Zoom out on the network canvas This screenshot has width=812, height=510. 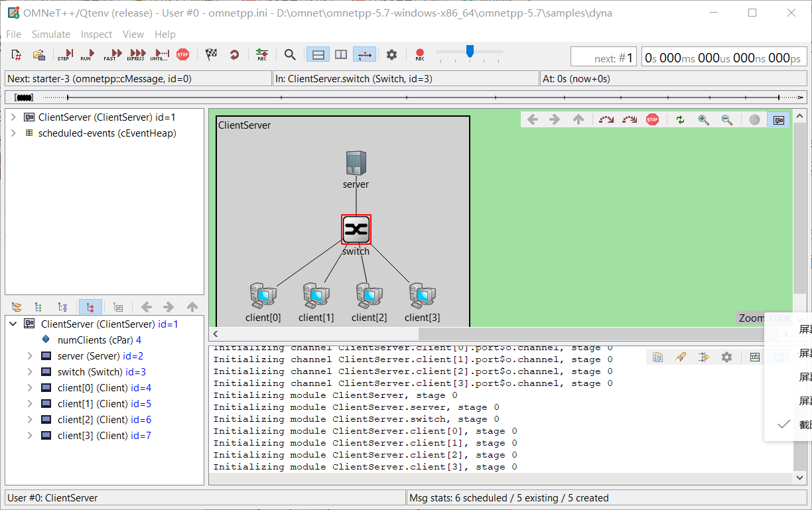pyautogui.click(x=727, y=119)
